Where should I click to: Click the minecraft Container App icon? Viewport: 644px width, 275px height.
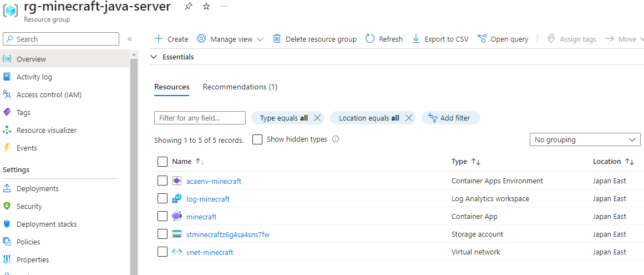click(x=176, y=217)
